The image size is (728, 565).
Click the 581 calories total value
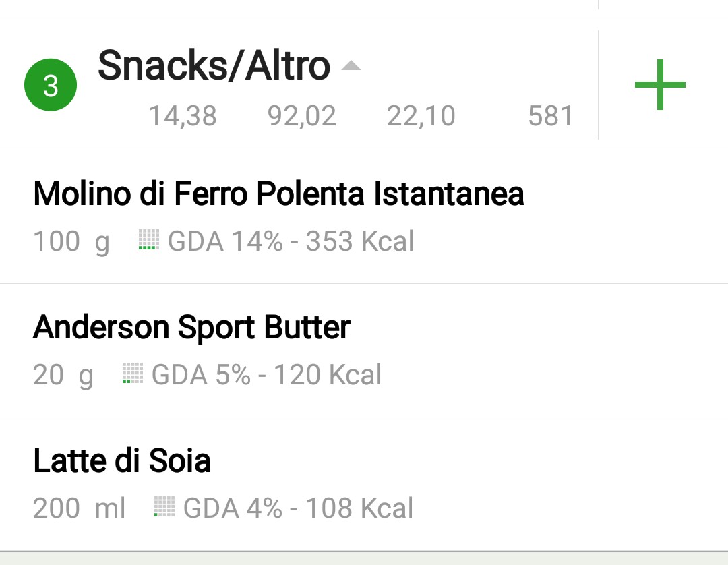(x=550, y=115)
